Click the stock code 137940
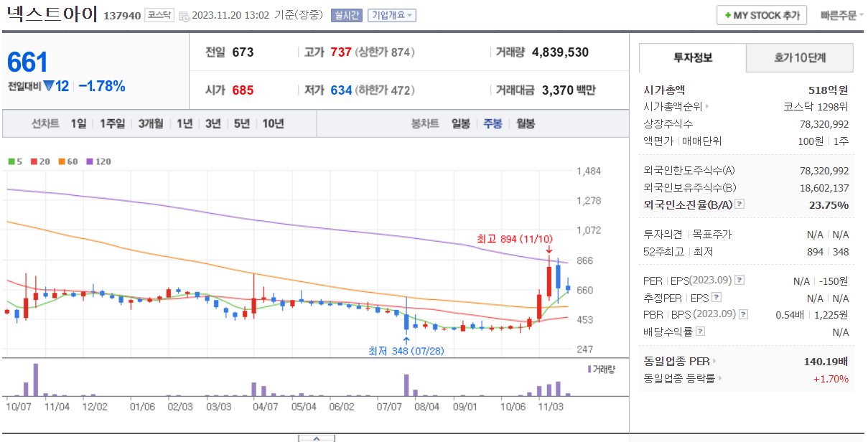The width and height of the screenshot is (868, 442). click(x=122, y=16)
